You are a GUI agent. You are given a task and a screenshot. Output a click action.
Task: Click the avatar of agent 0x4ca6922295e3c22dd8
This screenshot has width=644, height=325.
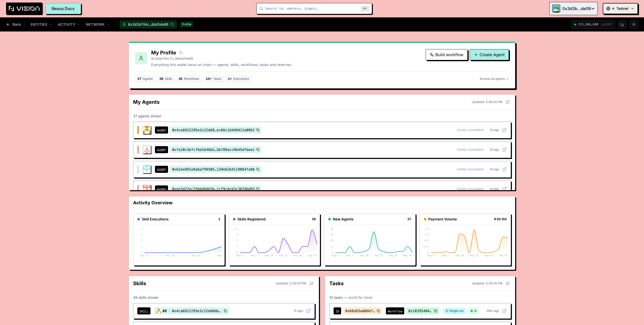147,130
